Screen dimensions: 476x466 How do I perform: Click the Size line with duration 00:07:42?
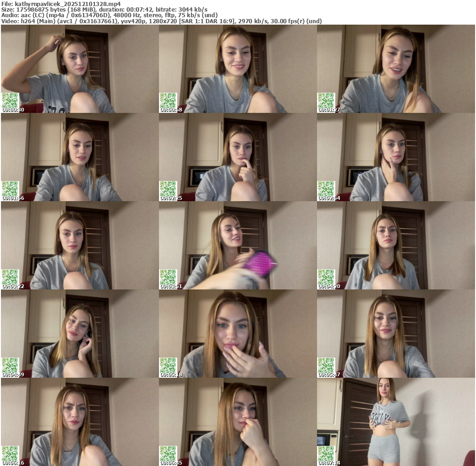(x=105, y=10)
